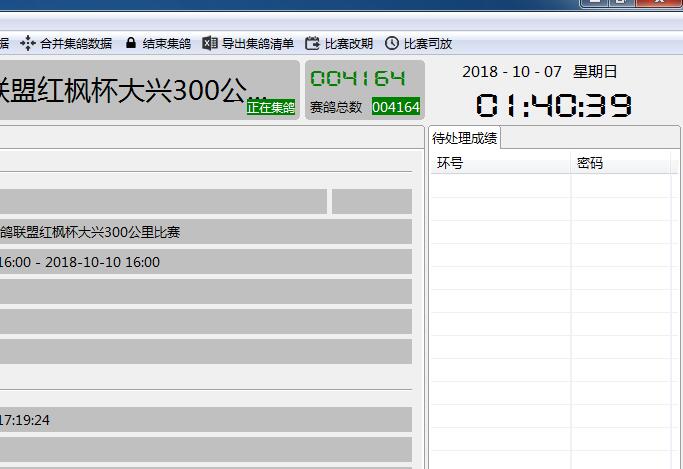Click the 赛鸽总数 value 004164
Image resolution: width=683 pixels, height=469 pixels.
coord(395,107)
